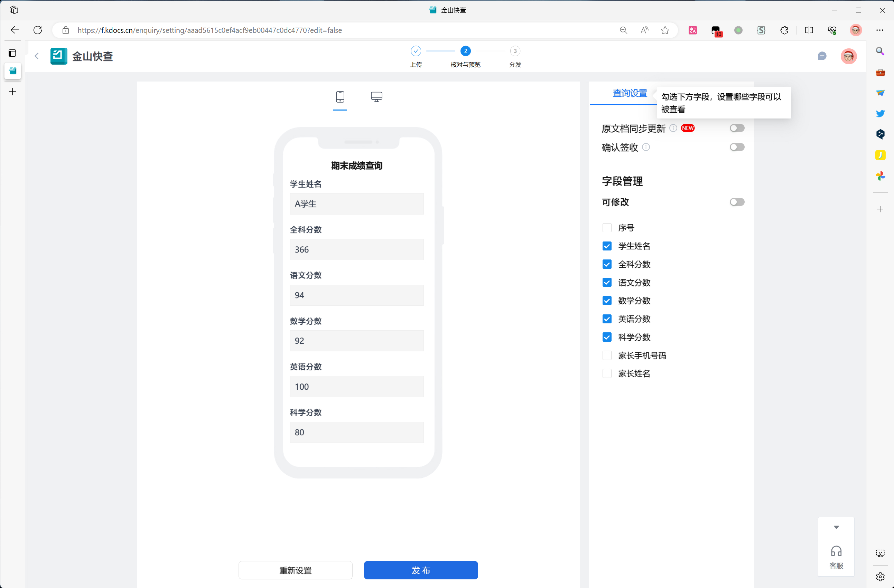
Task: Enable 可修改 field toggle
Action: pyautogui.click(x=737, y=202)
